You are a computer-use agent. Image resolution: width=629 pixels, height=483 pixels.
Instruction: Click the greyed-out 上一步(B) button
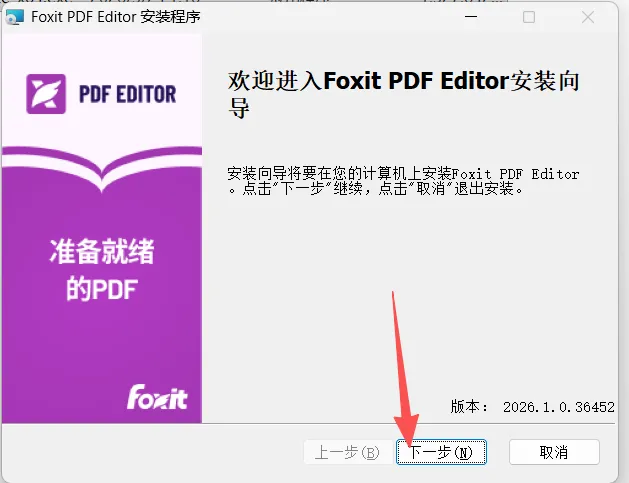pos(347,452)
